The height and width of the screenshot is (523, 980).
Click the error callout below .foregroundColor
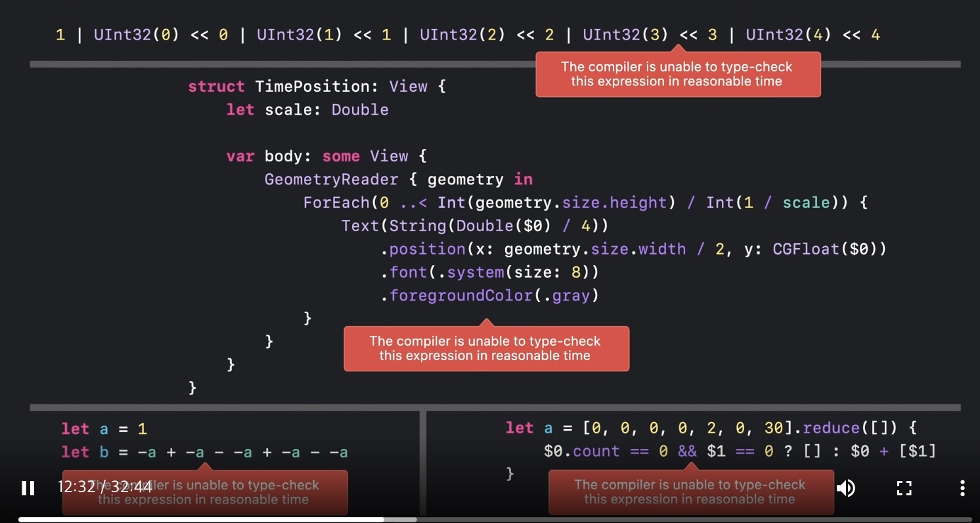pyautogui.click(x=486, y=348)
